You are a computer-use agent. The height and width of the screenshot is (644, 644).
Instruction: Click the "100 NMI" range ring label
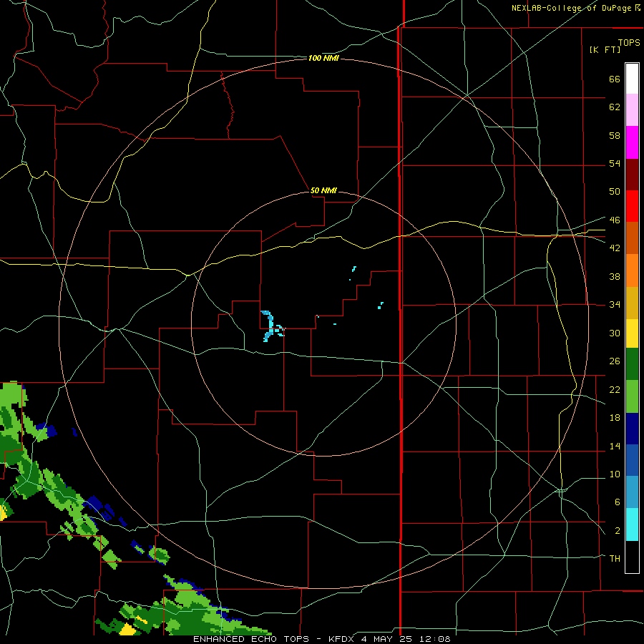323,59
